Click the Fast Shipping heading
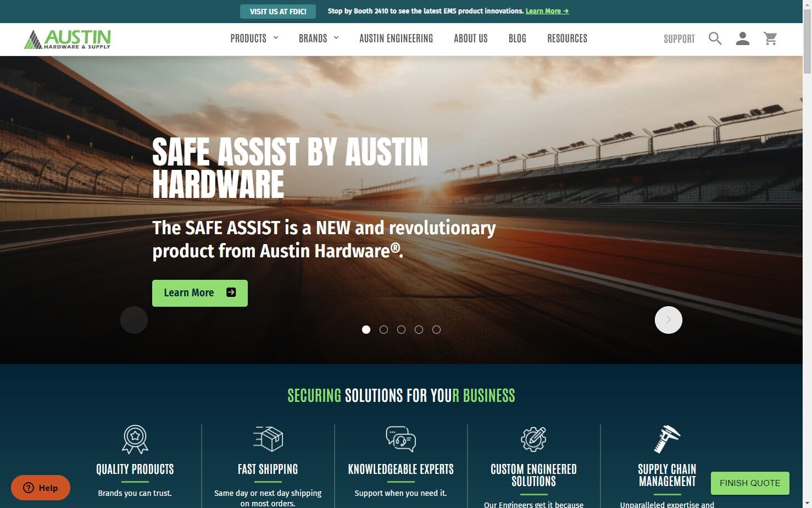This screenshot has height=508, width=812. (268, 470)
